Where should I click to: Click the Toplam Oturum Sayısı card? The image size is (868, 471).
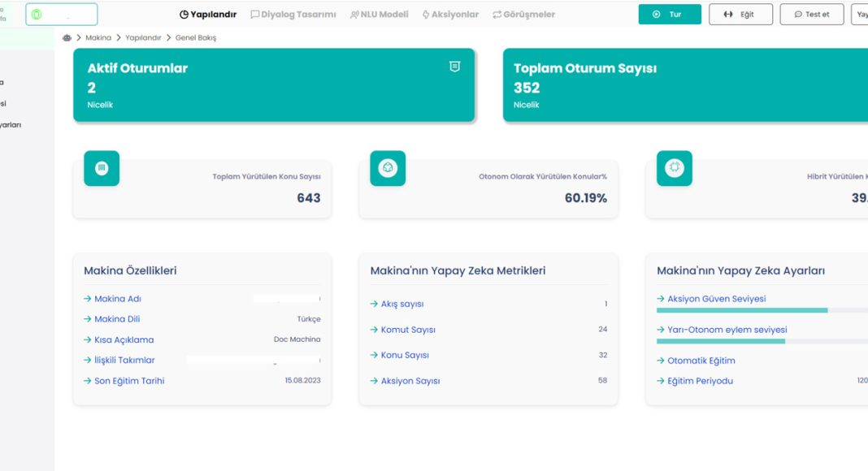(x=685, y=84)
